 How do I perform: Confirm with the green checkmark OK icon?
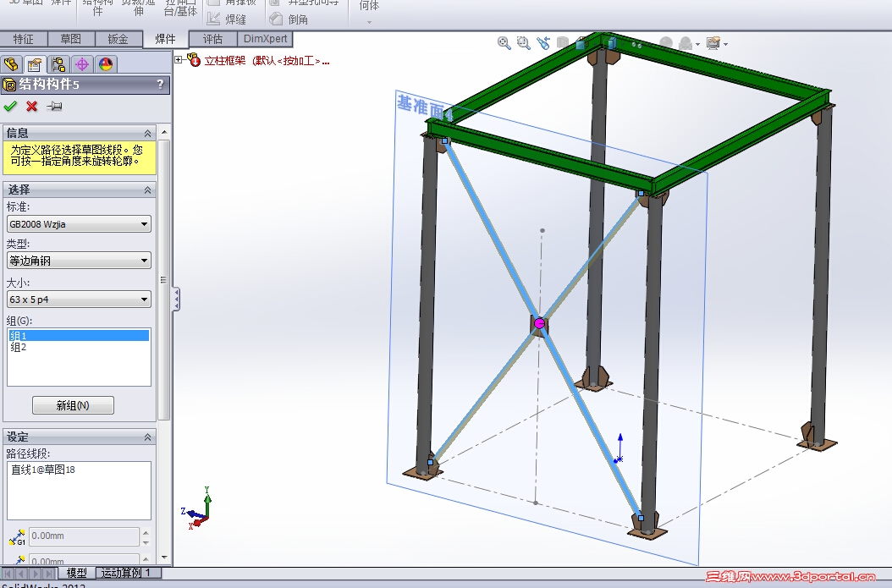10,107
